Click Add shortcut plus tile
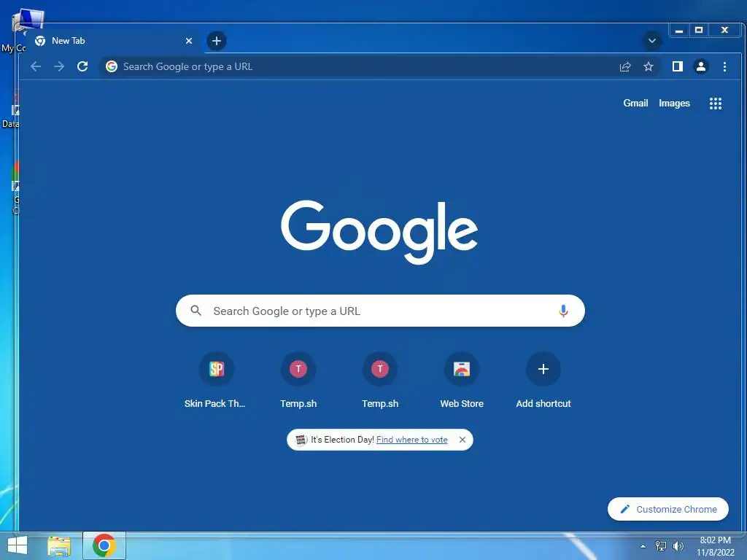Viewport: 747px width, 560px height. click(543, 369)
